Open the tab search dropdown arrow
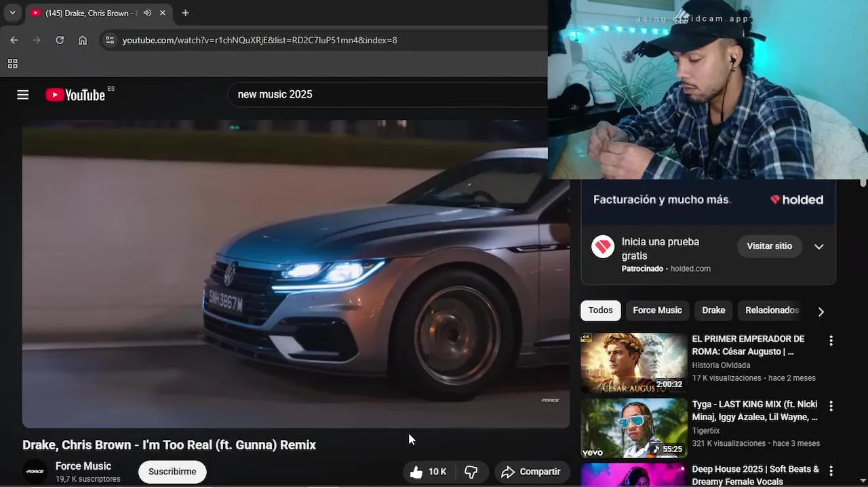 (12, 13)
